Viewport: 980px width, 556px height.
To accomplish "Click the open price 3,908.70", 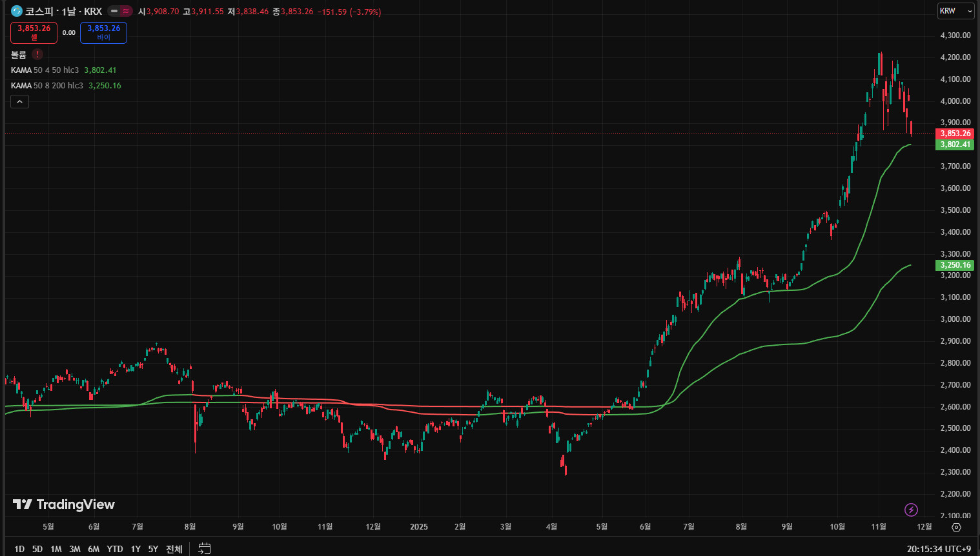I will click(163, 12).
